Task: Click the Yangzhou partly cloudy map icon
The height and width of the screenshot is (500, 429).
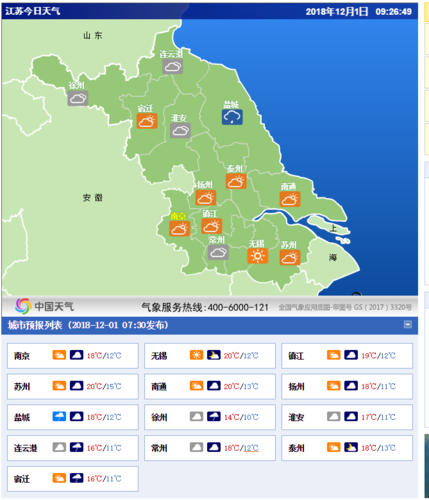Action: [x=206, y=197]
